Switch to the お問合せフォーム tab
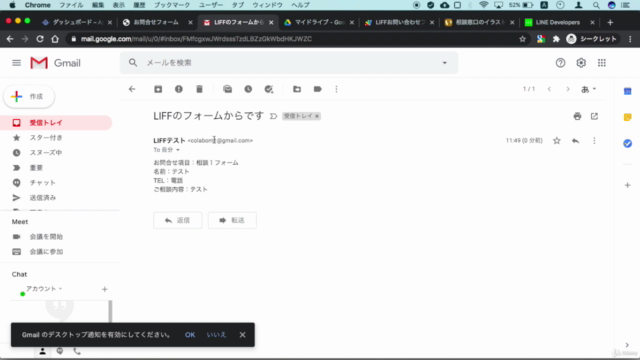This screenshot has width=640, height=360. tap(157, 22)
